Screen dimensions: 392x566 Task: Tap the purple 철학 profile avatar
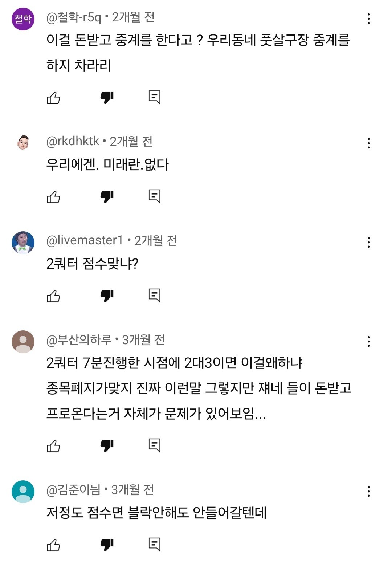(x=23, y=19)
